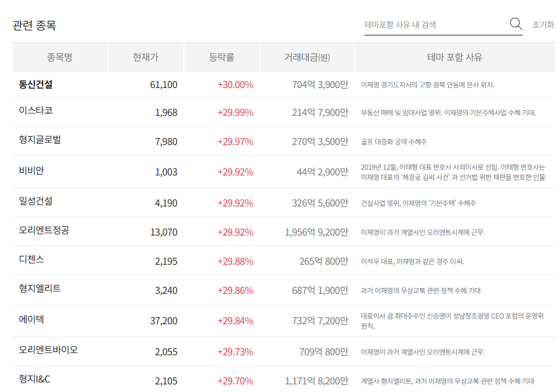Select the 7,980 price cell
Screen dimensions: 557x392
[x=166, y=142]
